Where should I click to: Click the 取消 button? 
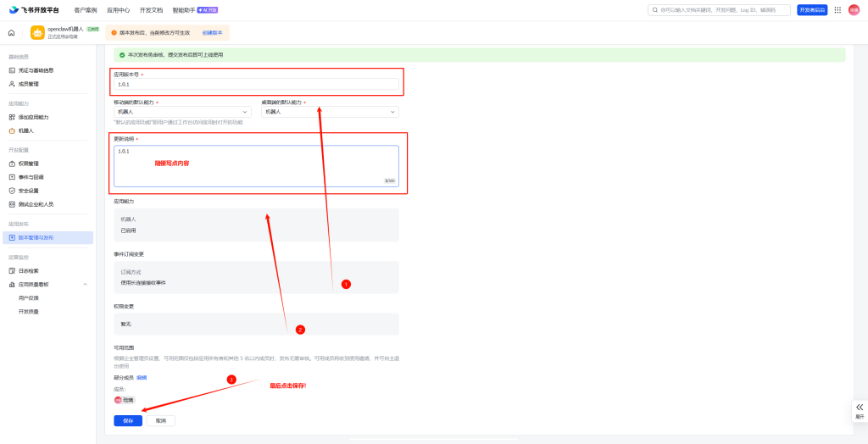(x=160, y=420)
